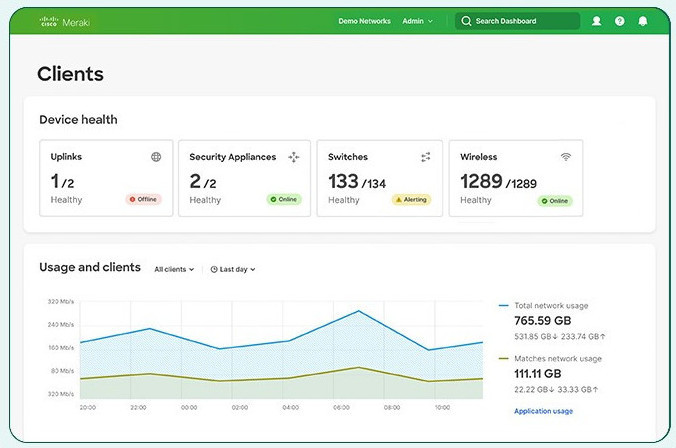Click the Cisco Meraki logo

pyautogui.click(x=64, y=22)
